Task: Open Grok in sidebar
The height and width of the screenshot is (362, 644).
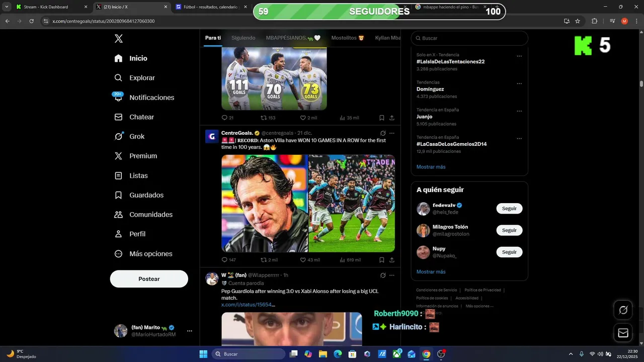Action: [129, 136]
